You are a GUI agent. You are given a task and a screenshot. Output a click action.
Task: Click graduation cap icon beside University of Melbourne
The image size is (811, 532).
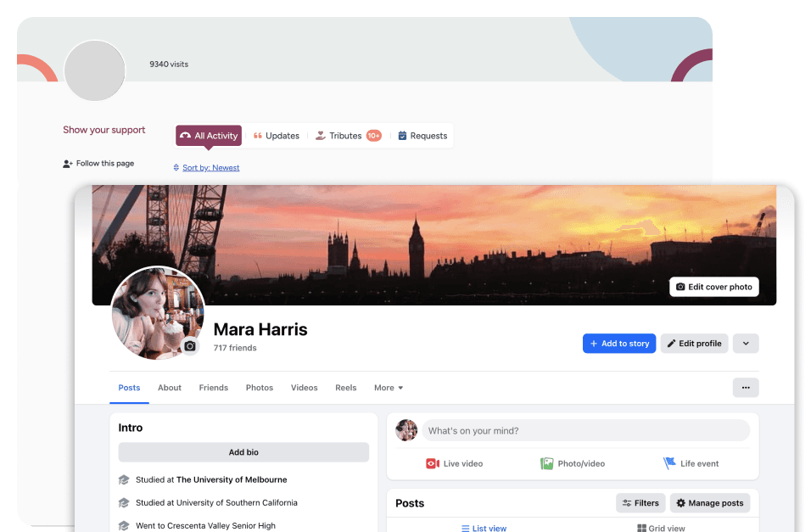pos(124,479)
